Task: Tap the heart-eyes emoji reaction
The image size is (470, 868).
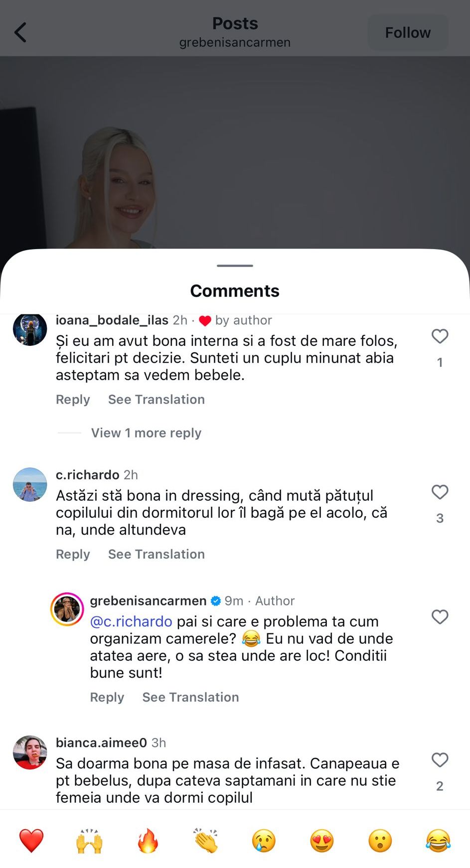Action: [322, 841]
